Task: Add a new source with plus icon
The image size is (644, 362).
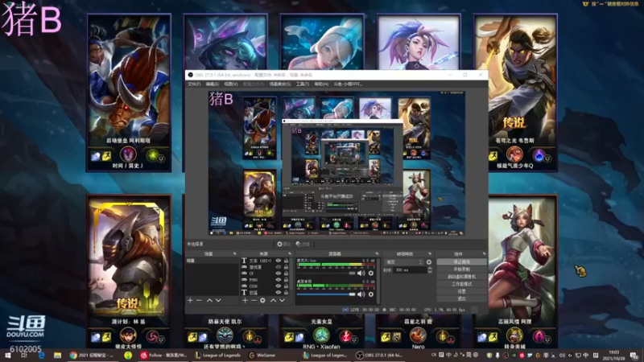Action: pyautogui.click(x=245, y=300)
